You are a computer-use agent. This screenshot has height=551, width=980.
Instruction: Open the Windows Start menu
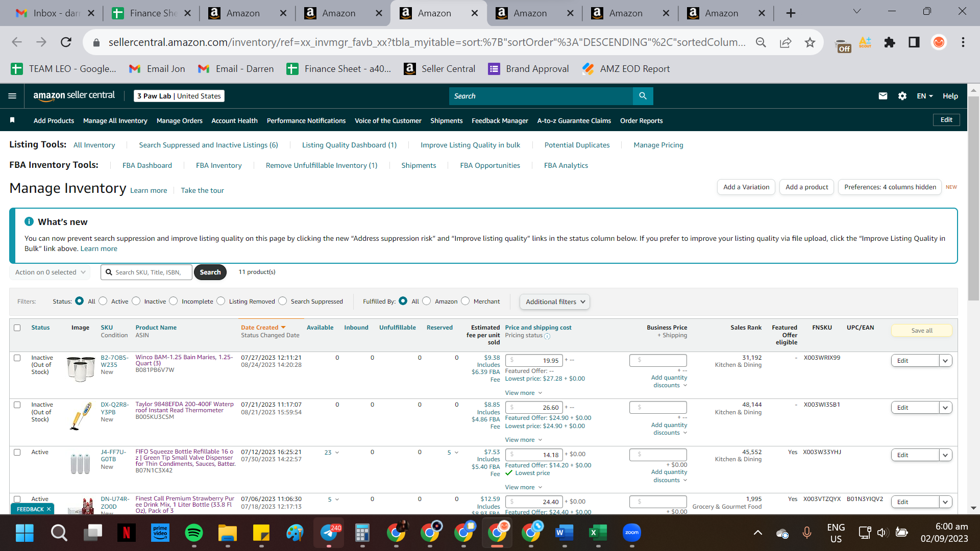pos(24,533)
